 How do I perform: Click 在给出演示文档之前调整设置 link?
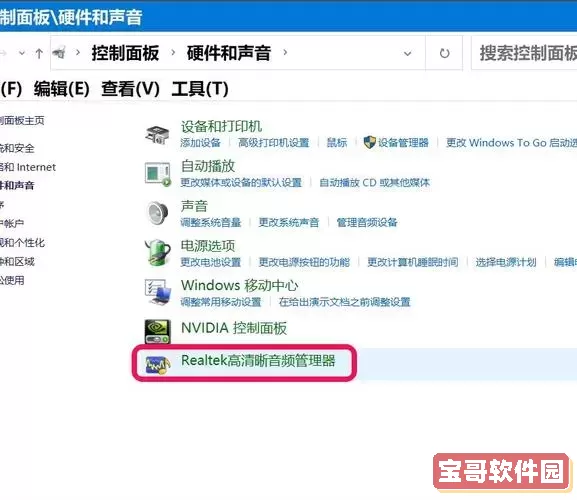pos(344,302)
